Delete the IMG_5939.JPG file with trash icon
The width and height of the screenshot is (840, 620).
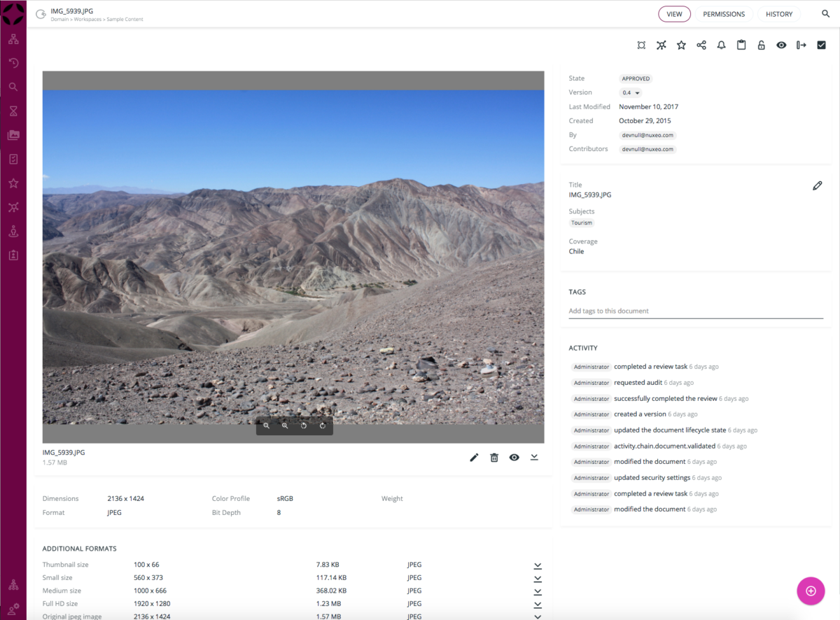(x=494, y=458)
